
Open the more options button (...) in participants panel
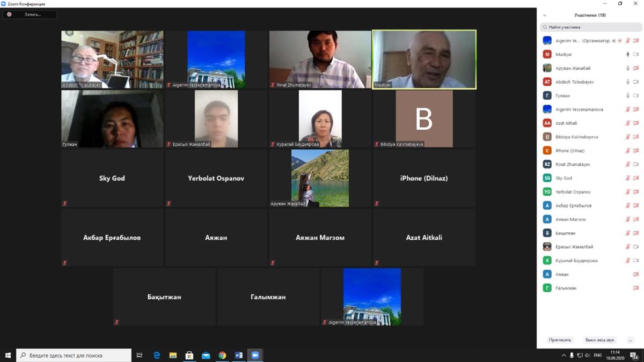click(x=630, y=340)
